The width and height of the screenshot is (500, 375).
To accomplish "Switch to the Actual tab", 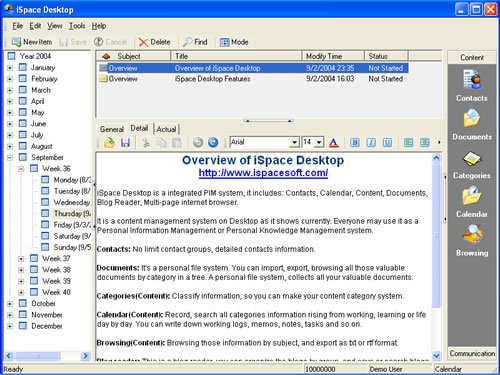I will click(x=166, y=129).
